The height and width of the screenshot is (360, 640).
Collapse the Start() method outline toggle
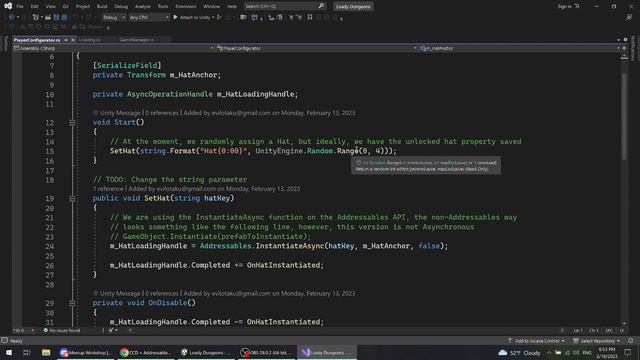click(x=72, y=122)
